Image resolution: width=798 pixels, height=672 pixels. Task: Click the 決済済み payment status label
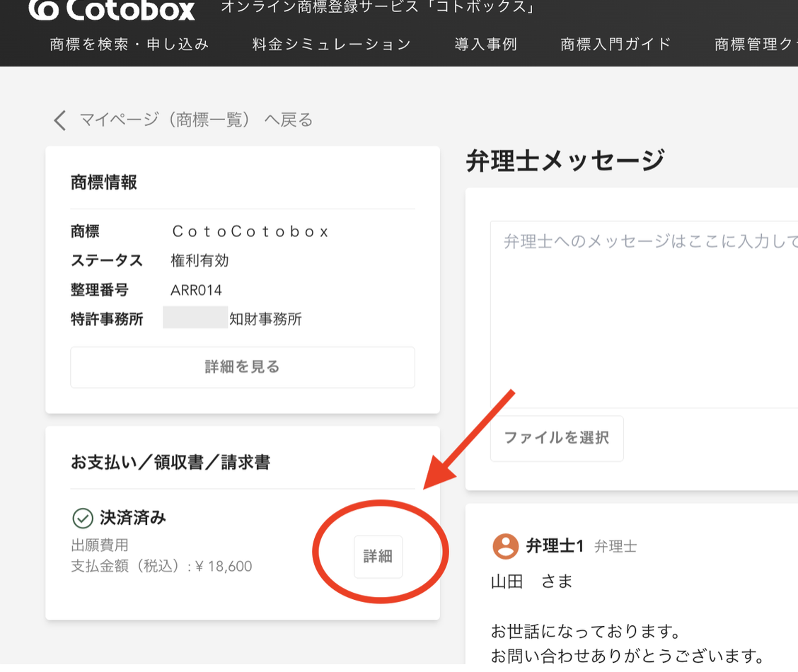(133, 518)
